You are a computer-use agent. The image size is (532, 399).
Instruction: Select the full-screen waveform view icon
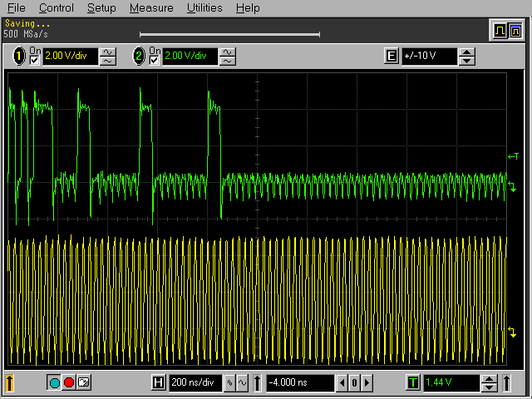tap(500, 32)
